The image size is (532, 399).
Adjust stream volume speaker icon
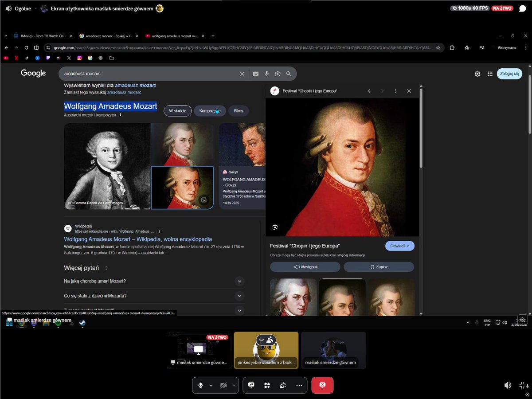pos(508,385)
